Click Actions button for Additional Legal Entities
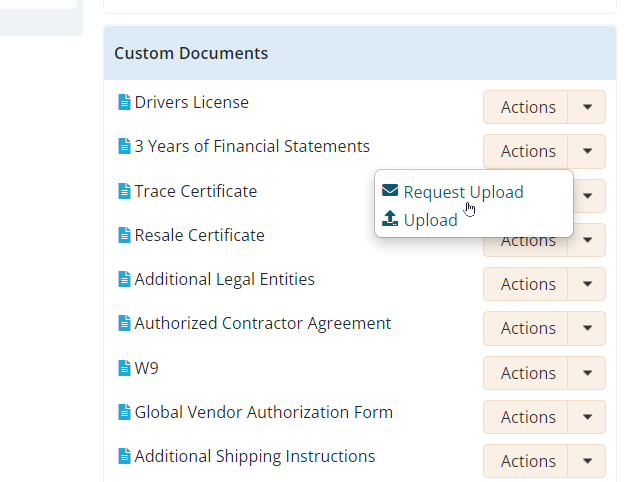Screen dimensions: 633x482 tap(526, 284)
